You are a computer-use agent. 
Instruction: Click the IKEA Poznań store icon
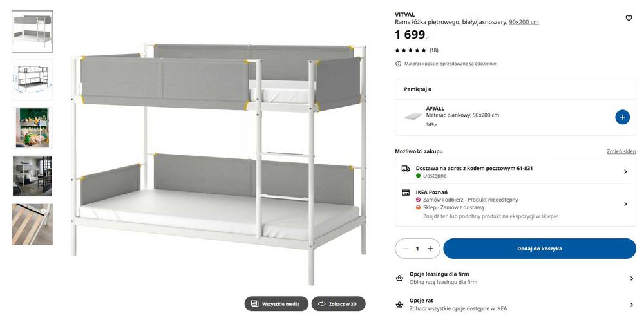406,192
